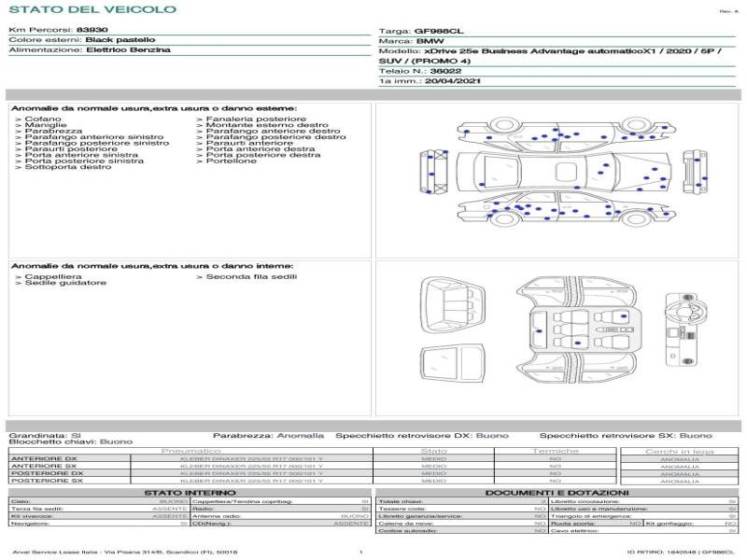Click the 'STATO DEL VEICOLO' page title

92,9
